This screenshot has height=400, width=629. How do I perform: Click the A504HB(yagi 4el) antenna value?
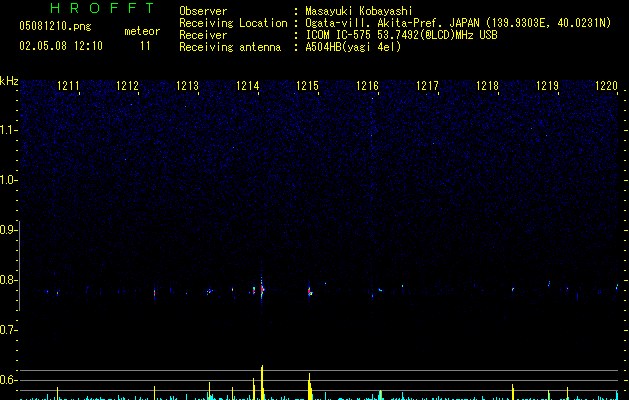pyautogui.click(x=353, y=47)
